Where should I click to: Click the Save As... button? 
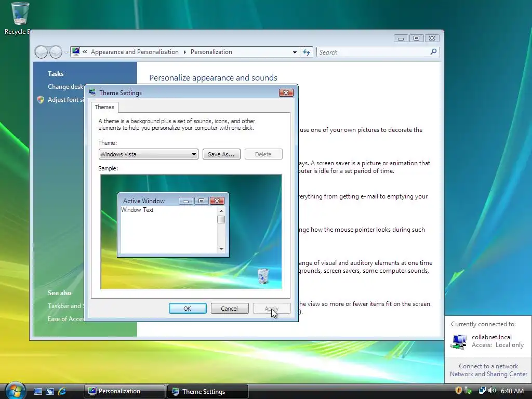[x=221, y=154]
